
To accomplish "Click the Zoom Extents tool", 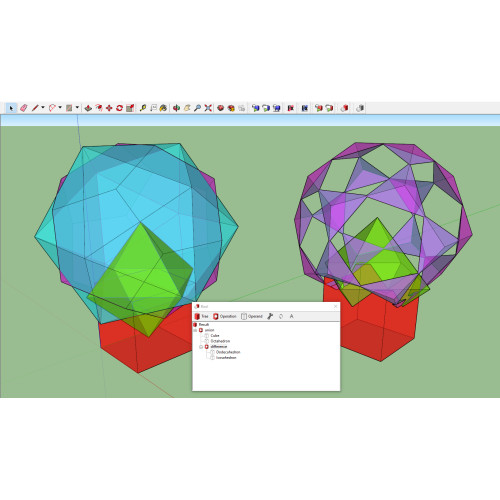I will [x=208, y=108].
